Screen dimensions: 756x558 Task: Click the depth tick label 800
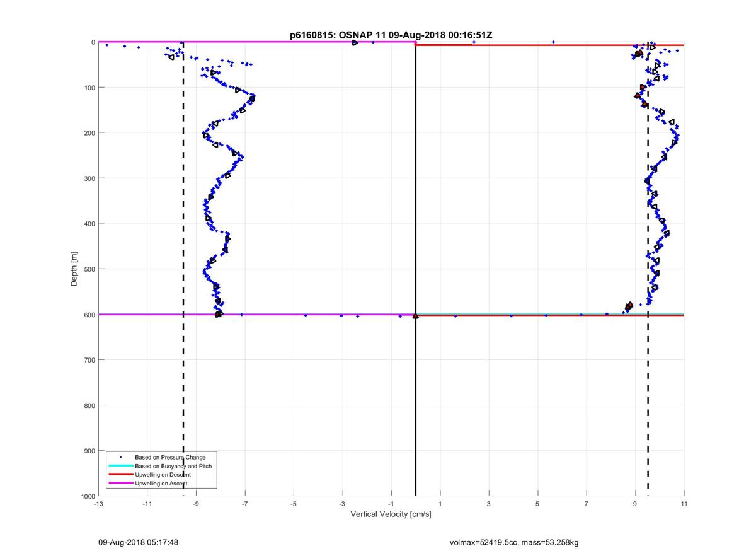pyautogui.click(x=89, y=405)
